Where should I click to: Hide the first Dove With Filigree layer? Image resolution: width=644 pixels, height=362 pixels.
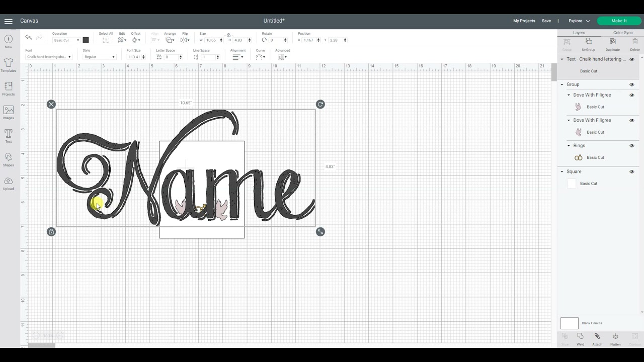point(632,95)
